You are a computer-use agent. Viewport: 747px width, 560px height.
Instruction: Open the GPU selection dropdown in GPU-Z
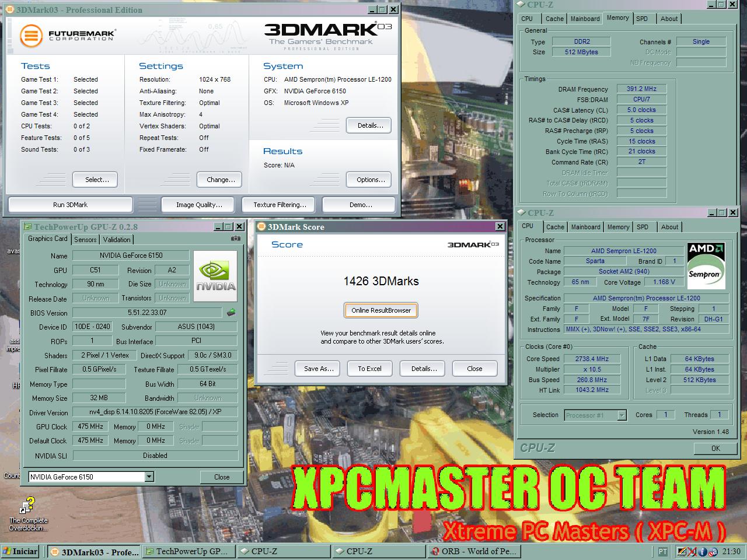coord(149,477)
